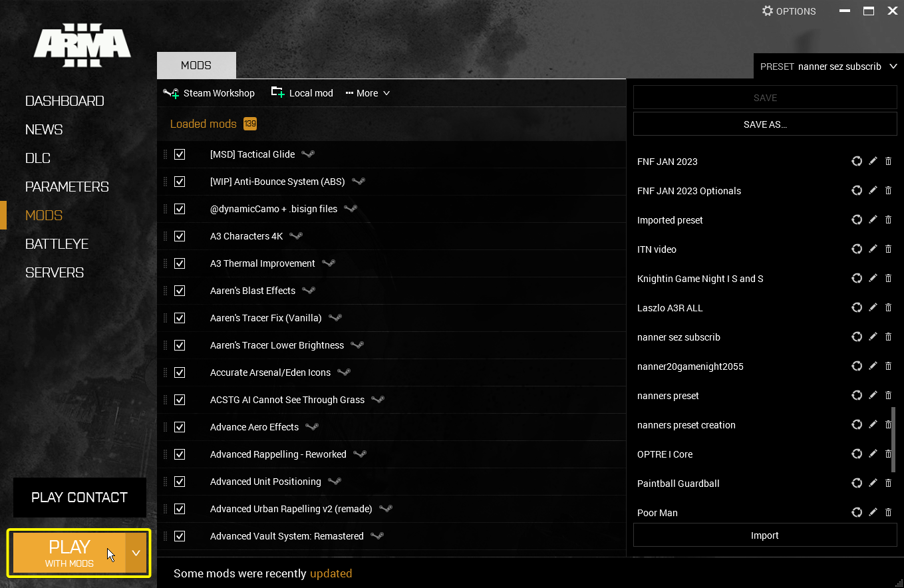Navigate to the BATTLEYE section
This screenshot has height=588, width=904.
(57, 244)
